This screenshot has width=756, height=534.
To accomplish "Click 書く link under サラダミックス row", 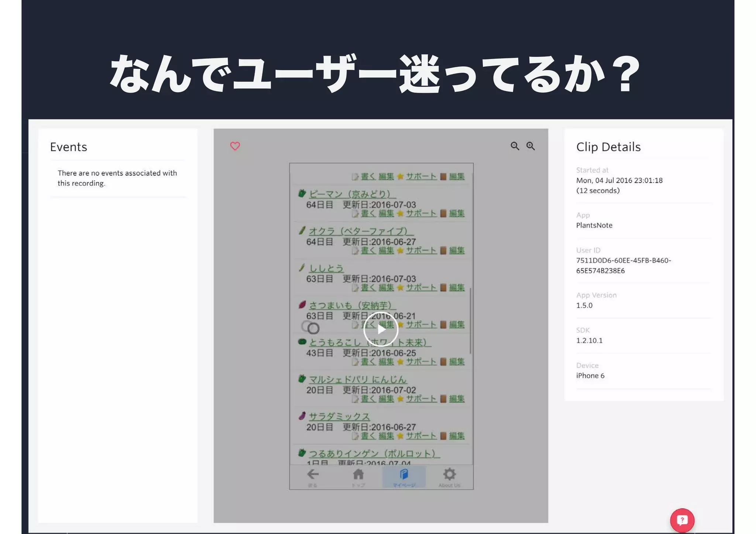I will point(368,436).
